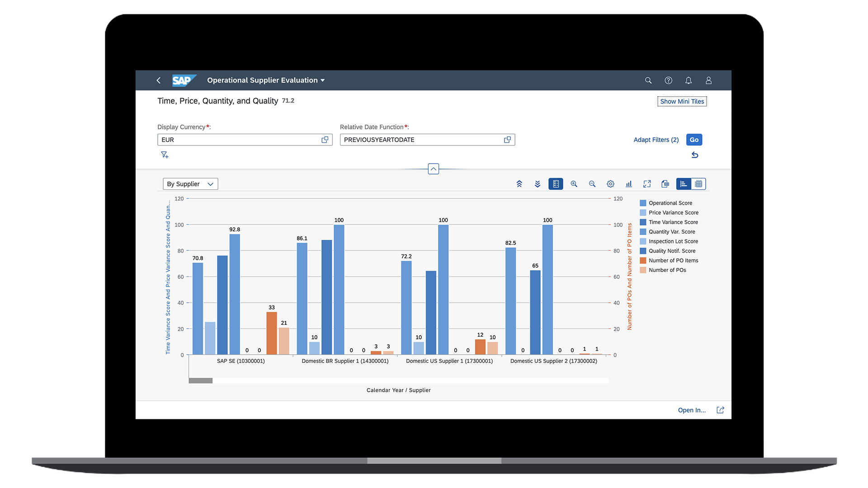Image resolution: width=868 pixels, height=488 pixels.
Task: Open the By Supplier view dropdown
Action: coord(190,184)
